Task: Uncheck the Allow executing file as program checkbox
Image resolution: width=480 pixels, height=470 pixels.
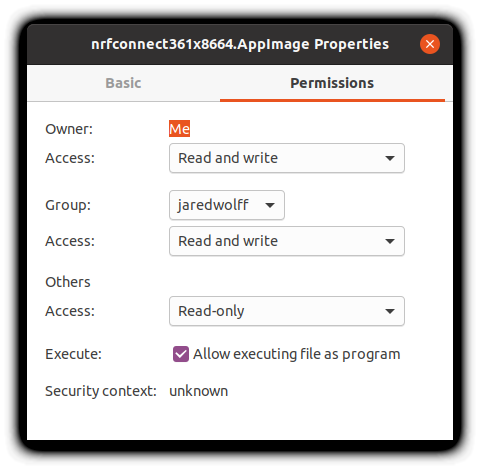Action: [181, 354]
